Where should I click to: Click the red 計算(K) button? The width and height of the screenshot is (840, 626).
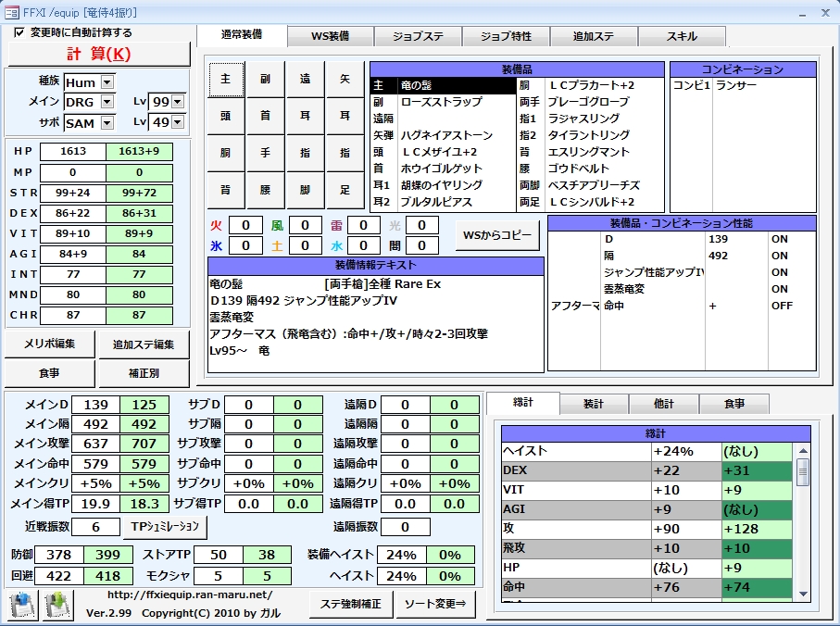point(99,54)
